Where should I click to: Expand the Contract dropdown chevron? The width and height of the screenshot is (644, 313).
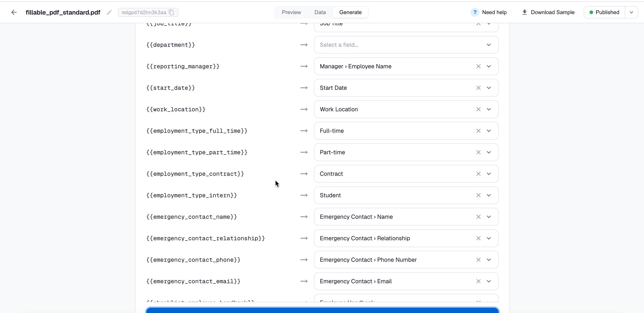coord(489,174)
